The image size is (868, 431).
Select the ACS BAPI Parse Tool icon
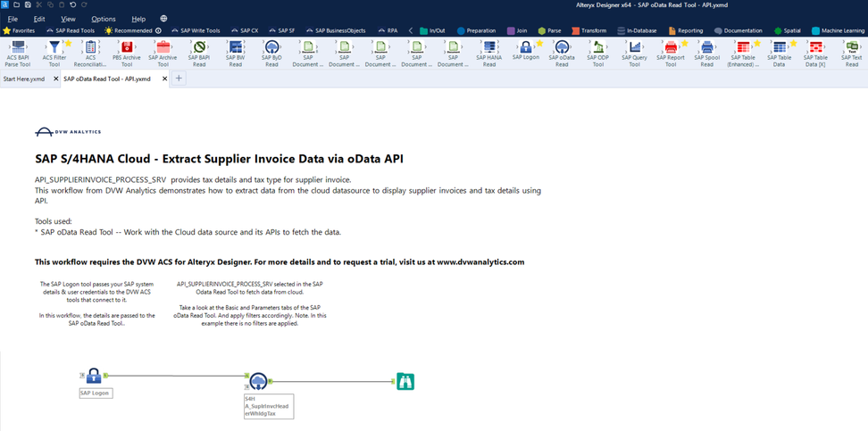pos(18,47)
